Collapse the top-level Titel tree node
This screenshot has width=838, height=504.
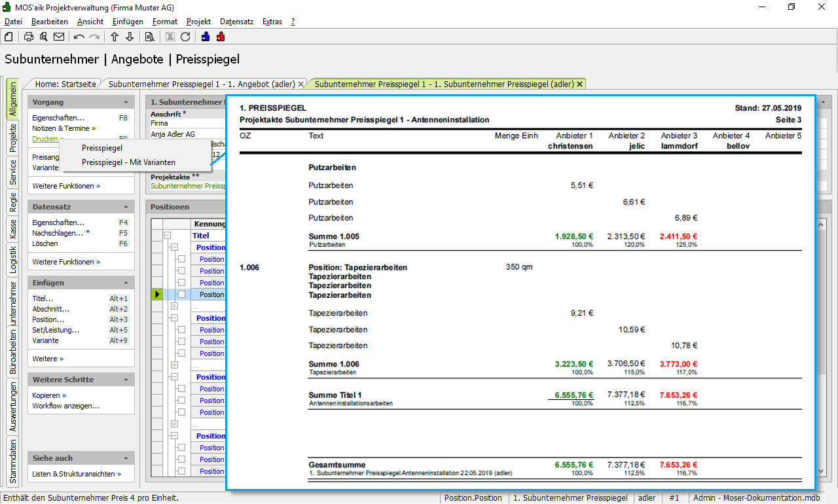coord(167,236)
